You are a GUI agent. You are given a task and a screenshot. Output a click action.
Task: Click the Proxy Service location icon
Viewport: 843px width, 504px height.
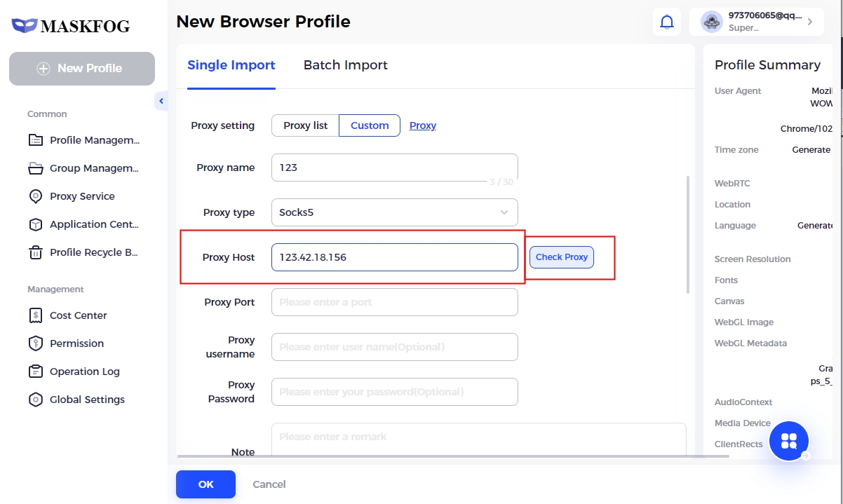tap(36, 196)
